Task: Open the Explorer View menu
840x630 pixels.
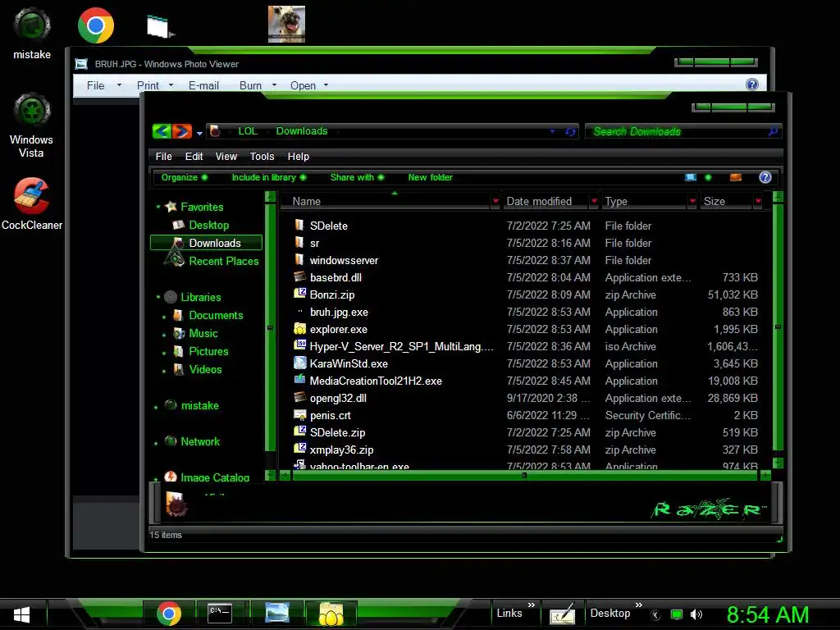Action: point(226,157)
